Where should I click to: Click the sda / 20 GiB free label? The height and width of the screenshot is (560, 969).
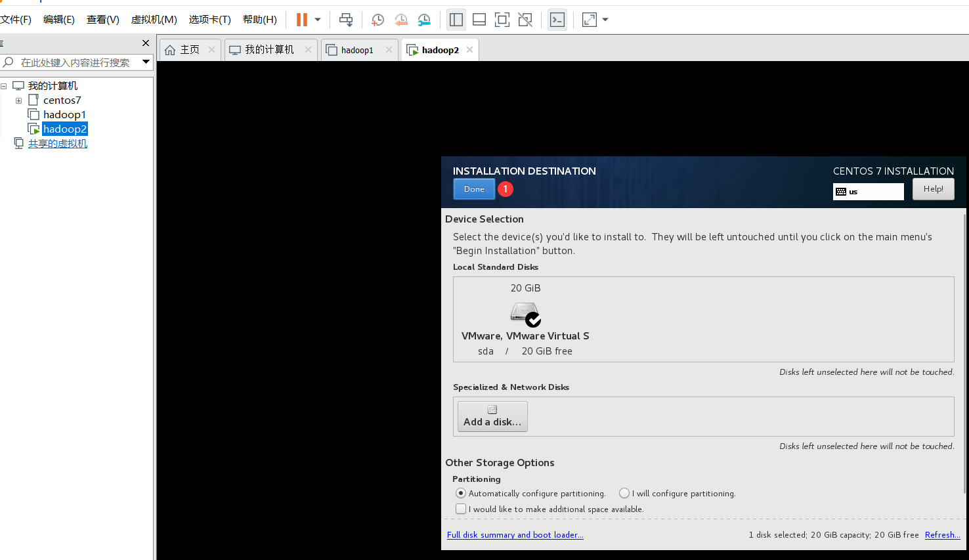click(x=525, y=351)
